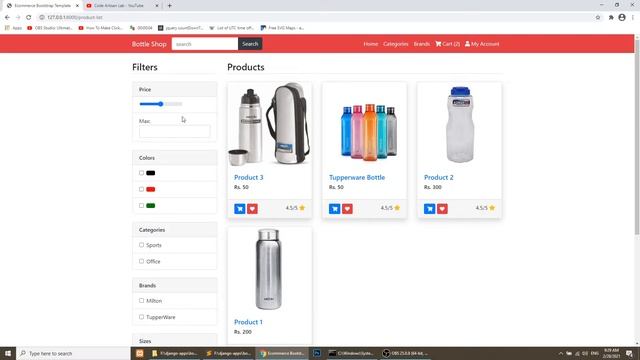Check the TupperWare brand filter
The image size is (640, 360).
point(141,317)
